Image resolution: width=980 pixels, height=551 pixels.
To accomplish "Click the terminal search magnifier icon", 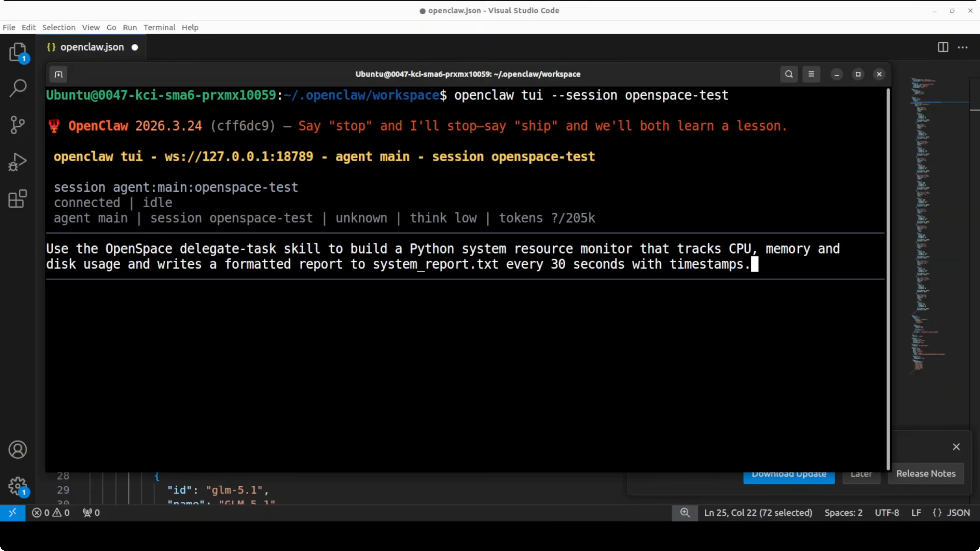I will pyautogui.click(x=789, y=74).
